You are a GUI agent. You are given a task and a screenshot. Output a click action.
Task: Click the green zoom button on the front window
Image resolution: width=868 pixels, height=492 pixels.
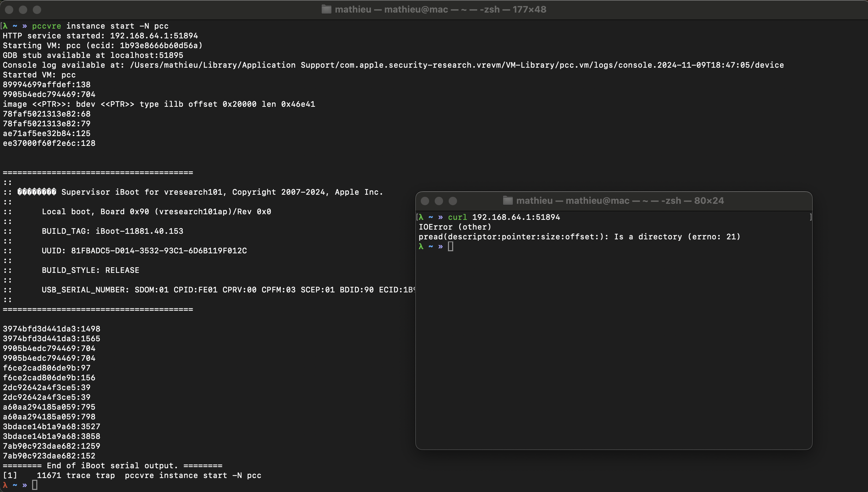coord(452,201)
